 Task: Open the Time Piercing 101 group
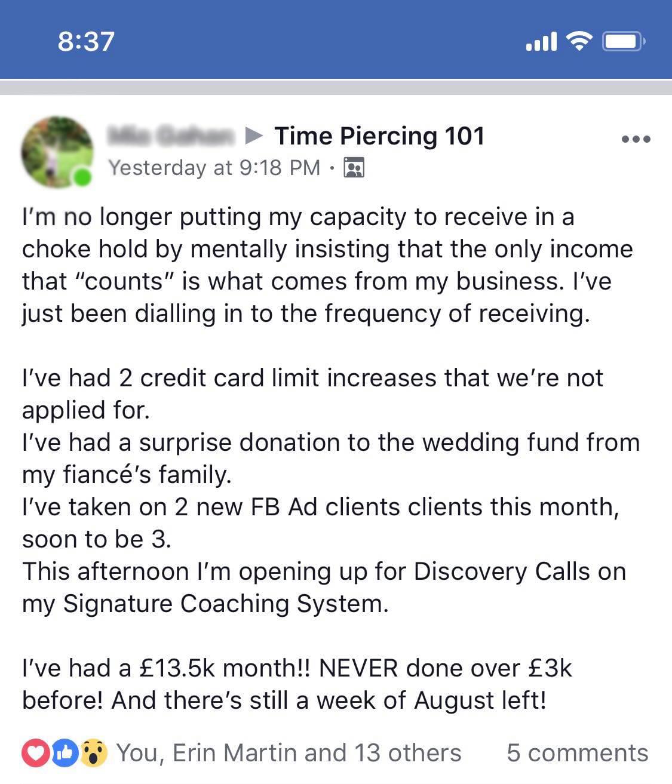coord(379,136)
